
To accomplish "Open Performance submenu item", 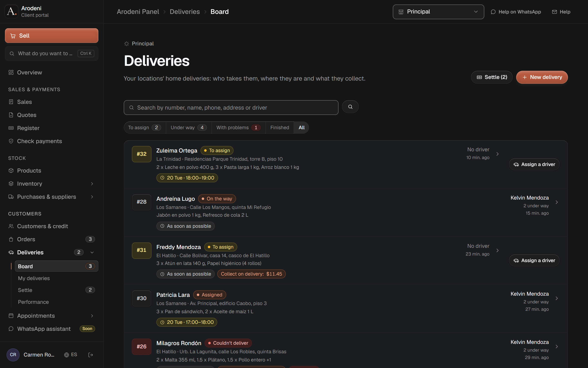I will [x=56, y=302].
